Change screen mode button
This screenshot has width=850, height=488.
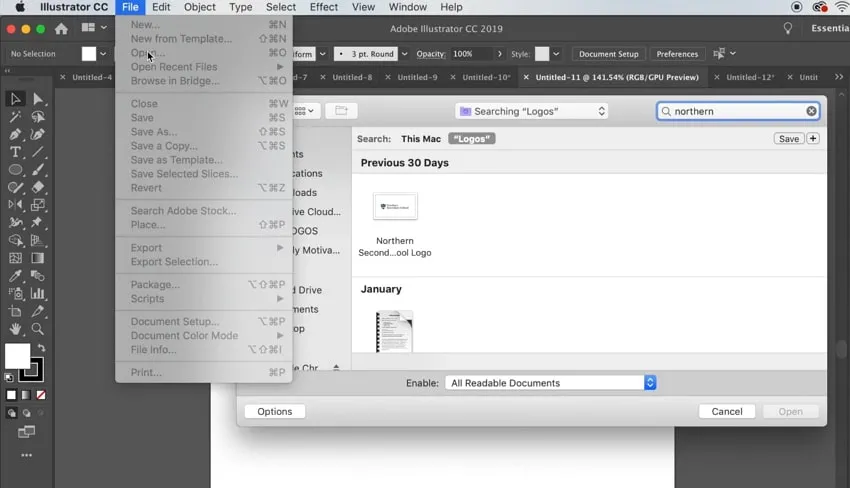[x=26, y=432]
